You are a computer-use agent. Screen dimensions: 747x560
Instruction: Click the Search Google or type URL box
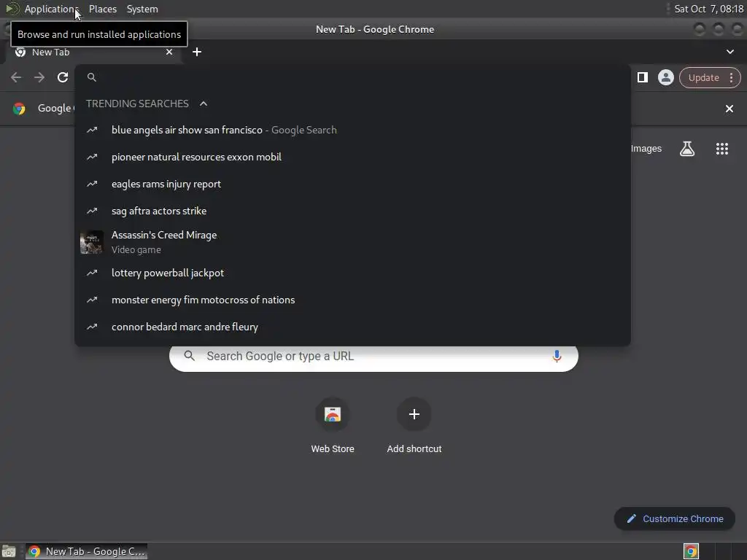click(x=373, y=356)
